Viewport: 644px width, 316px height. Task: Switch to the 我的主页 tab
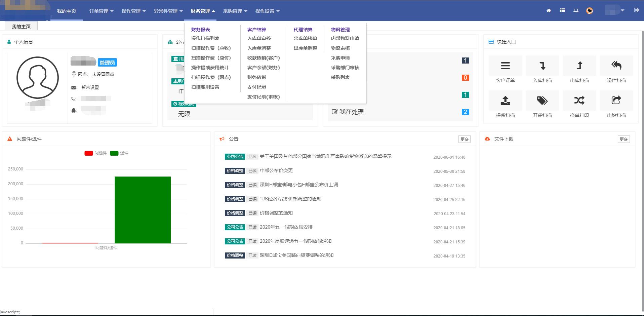[21, 26]
